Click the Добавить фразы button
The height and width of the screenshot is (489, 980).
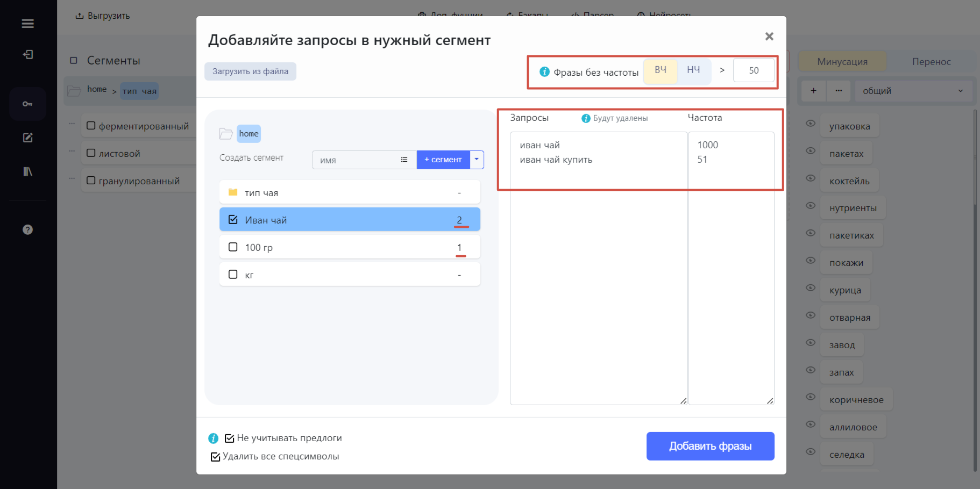pyautogui.click(x=710, y=446)
